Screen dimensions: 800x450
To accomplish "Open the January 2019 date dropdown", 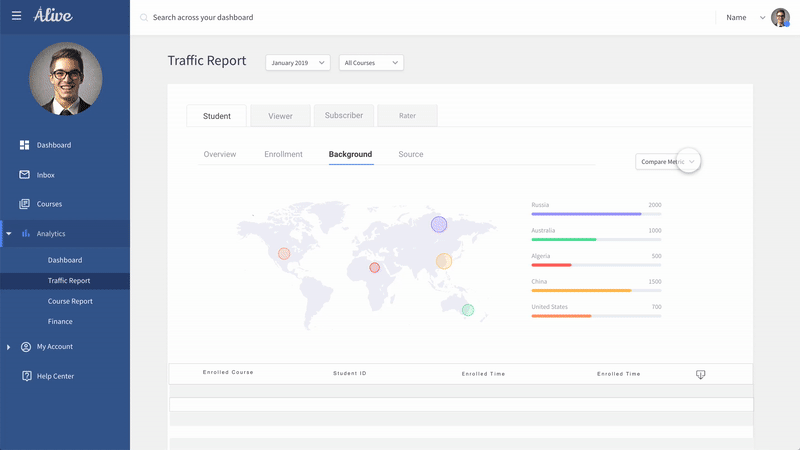I will pos(297,63).
